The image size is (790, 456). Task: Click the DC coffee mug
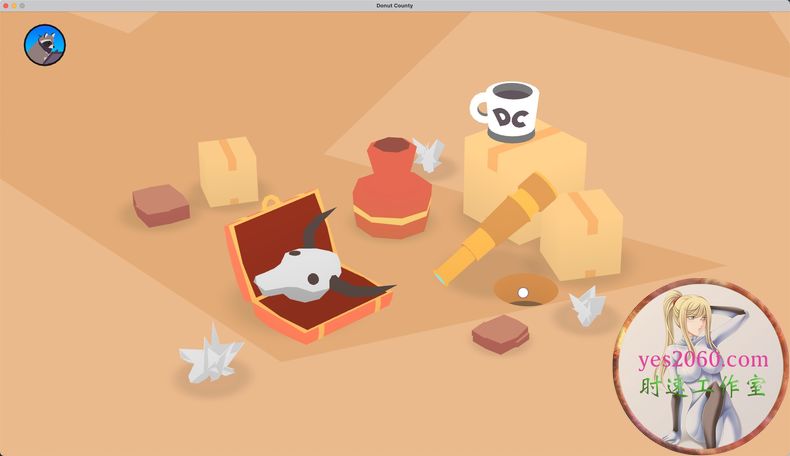coord(506,110)
